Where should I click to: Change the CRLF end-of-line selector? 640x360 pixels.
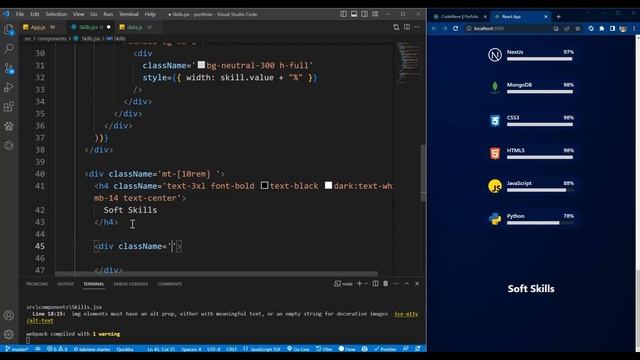click(231, 349)
